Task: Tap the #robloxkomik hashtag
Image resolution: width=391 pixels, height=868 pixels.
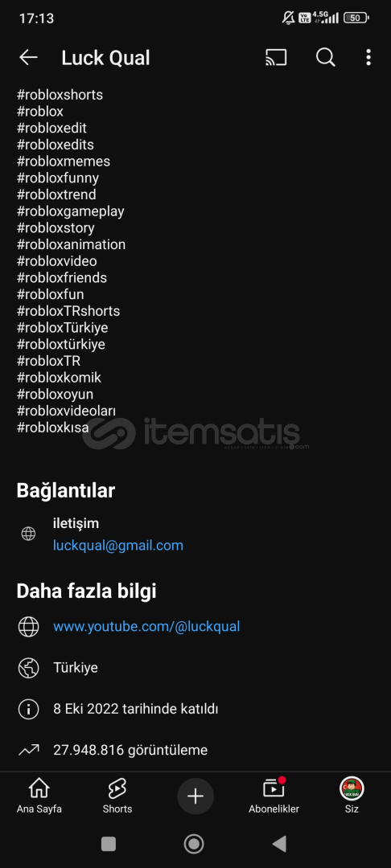Action: pos(59,378)
